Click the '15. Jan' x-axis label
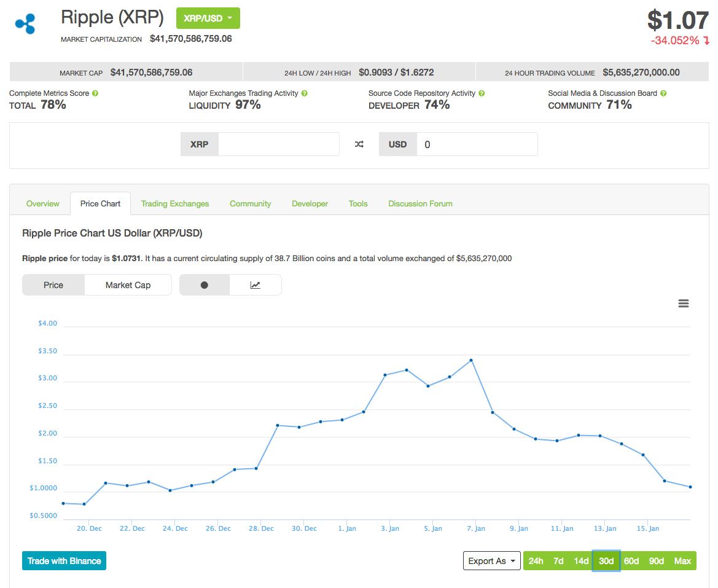The width and height of the screenshot is (718, 588). [x=648, y=528]
